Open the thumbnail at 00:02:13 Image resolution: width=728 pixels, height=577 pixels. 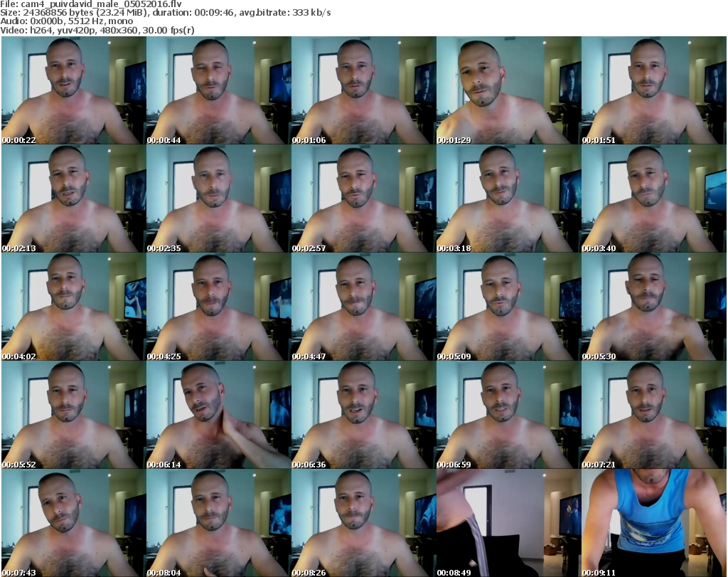pos(74,198)
